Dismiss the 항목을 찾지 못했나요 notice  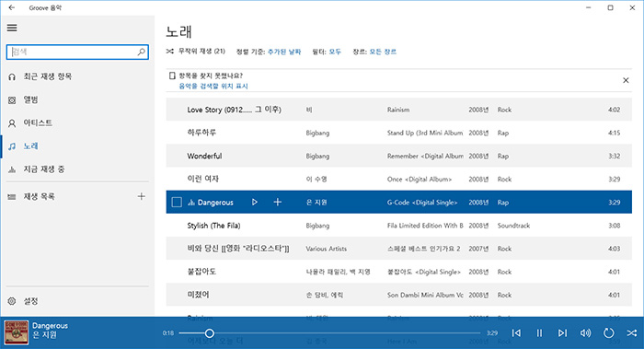pos(626,80)
